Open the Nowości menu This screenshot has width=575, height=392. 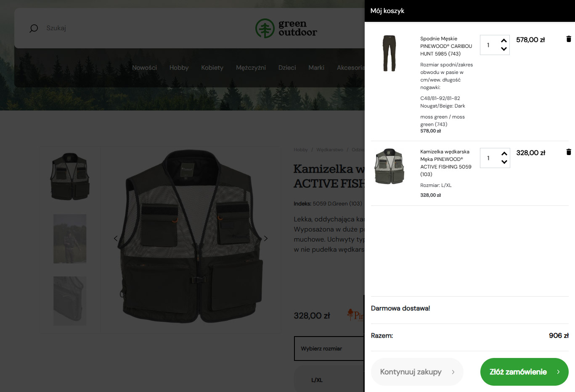pyautogui.click(x=144, y=68)
